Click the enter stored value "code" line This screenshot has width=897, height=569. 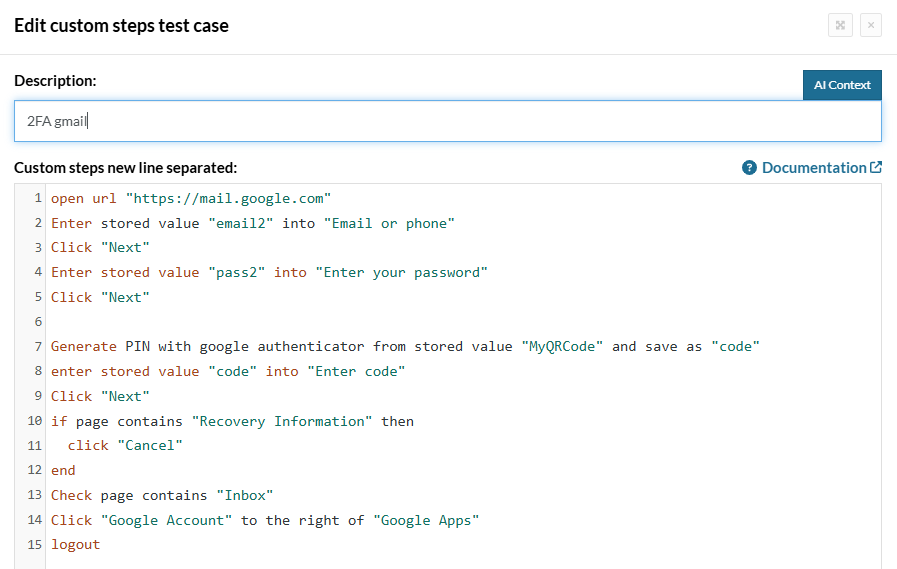coord(227,372)
